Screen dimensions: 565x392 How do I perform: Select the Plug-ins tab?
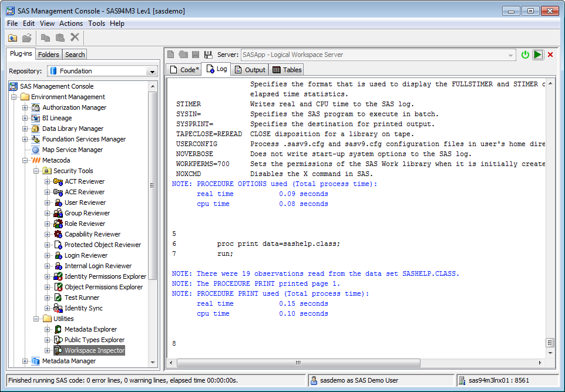pyautogui.click(x=21, y=53)
